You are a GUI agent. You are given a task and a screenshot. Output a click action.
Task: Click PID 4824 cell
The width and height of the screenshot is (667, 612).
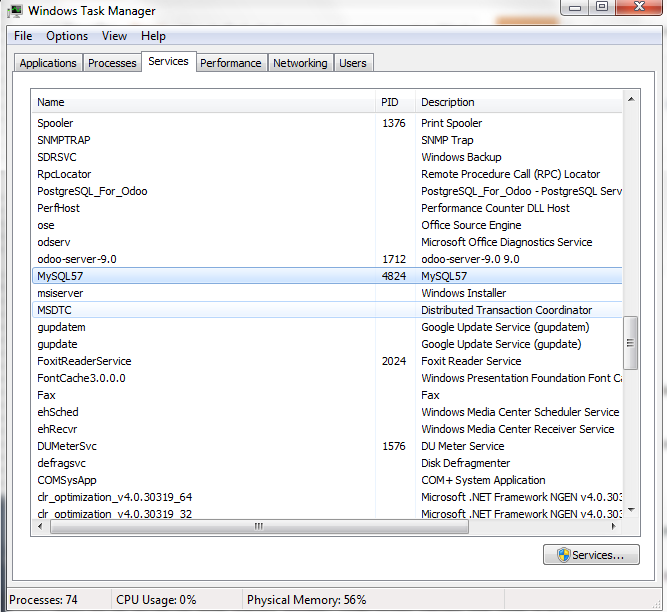[x=394, y=276]
